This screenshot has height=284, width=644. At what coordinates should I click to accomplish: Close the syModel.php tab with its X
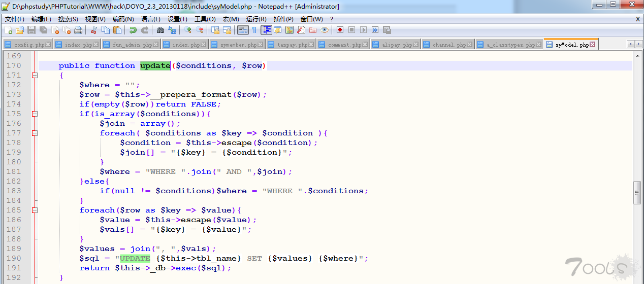[592, 45]
